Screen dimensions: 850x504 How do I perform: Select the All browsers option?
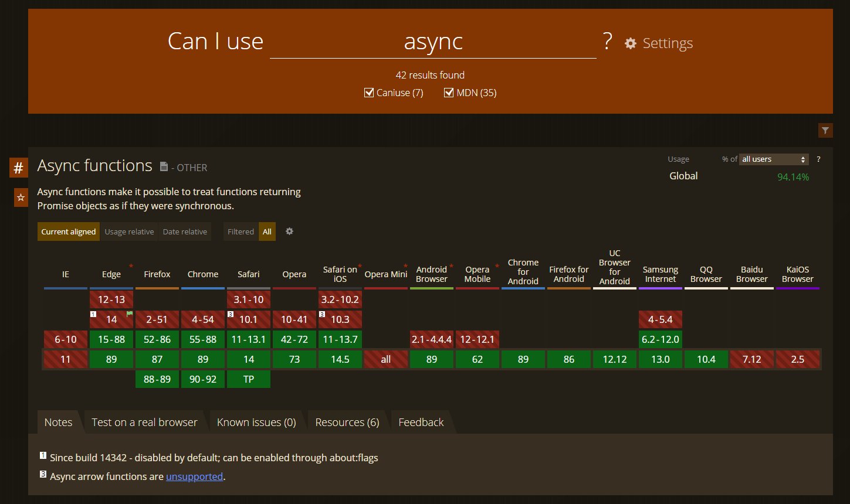coord(267,231)
